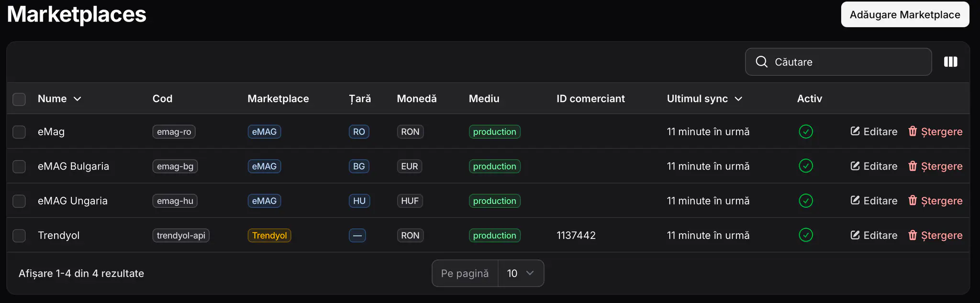This screenshot has width=980, height=303.
Task: Click the production badge in Trendyol row
Action: click(x=495, y=235)
